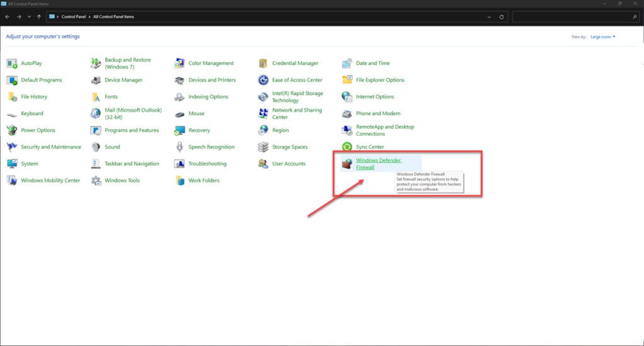
Task: Click the search magnifier icon
Action: click(635, 17)
